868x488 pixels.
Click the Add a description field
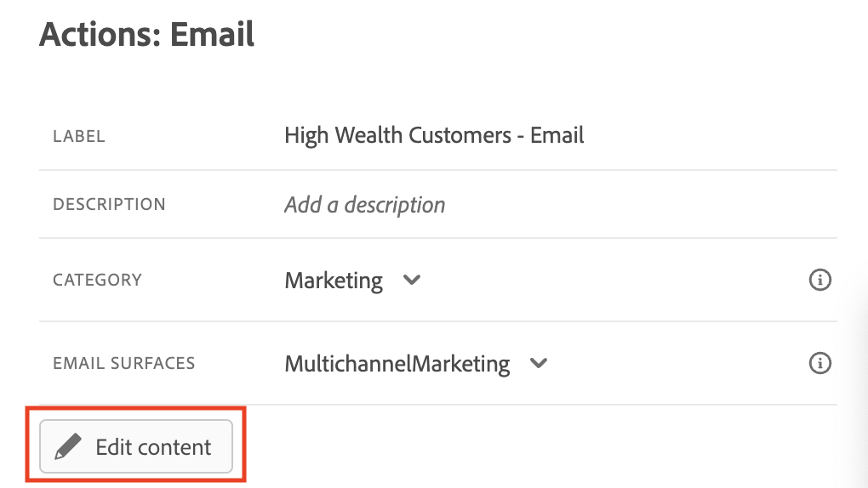365,205
